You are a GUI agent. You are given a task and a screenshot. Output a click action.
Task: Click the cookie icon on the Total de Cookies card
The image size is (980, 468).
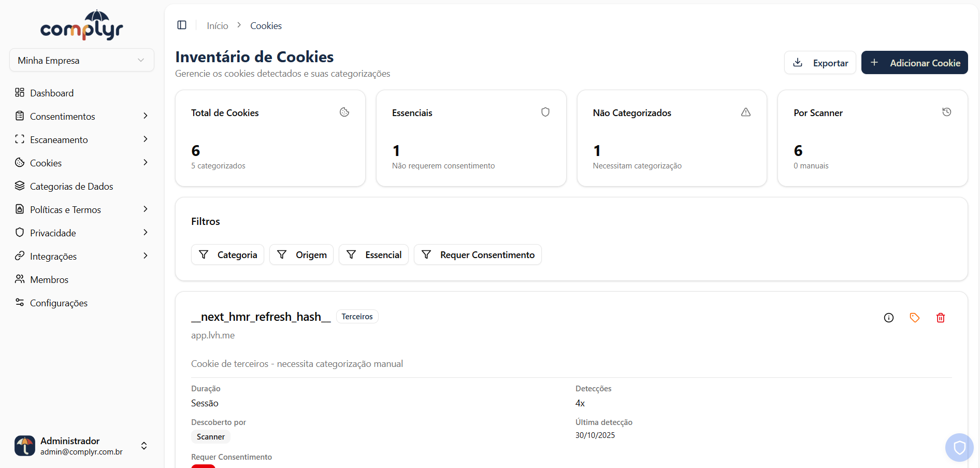point(344,112)
